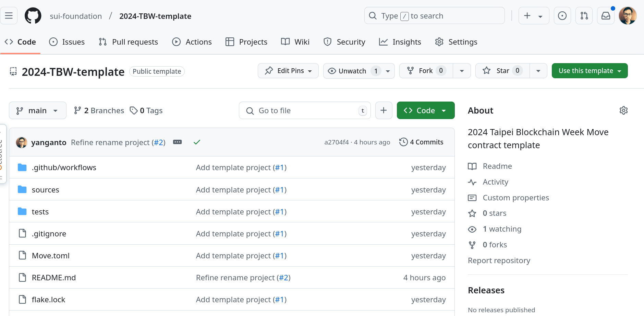Open the create new plus dropdown in header

(x=534, y=16)
